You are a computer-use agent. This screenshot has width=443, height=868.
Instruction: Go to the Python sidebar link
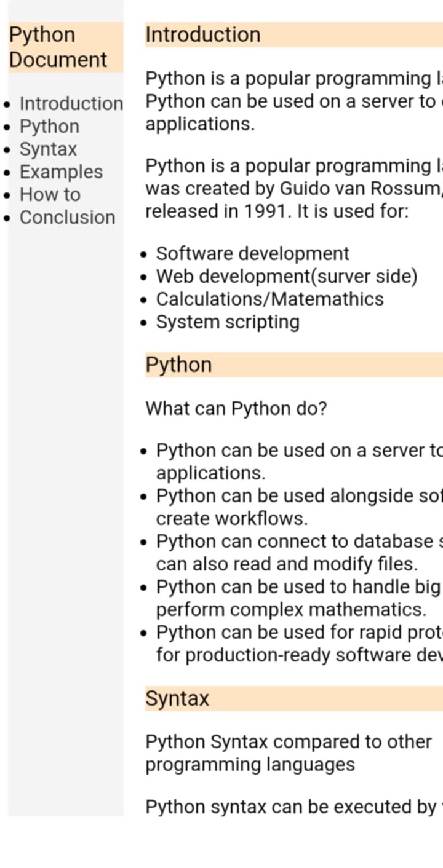point(49,126)
